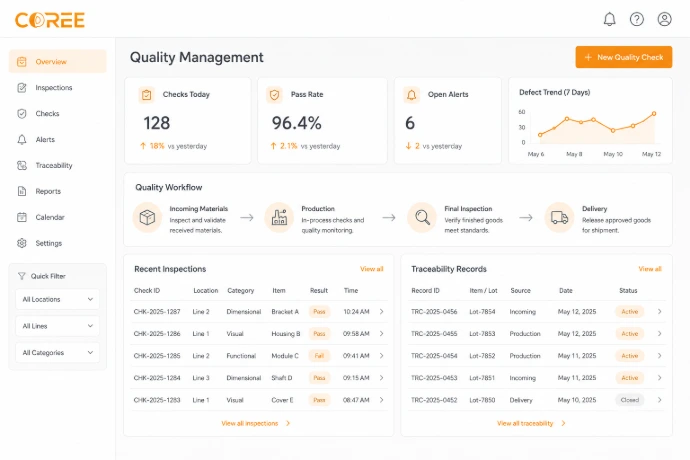Screen dimensions: 690x460
Task: Click the Delivery truck icon
Action: pos(559,217)
